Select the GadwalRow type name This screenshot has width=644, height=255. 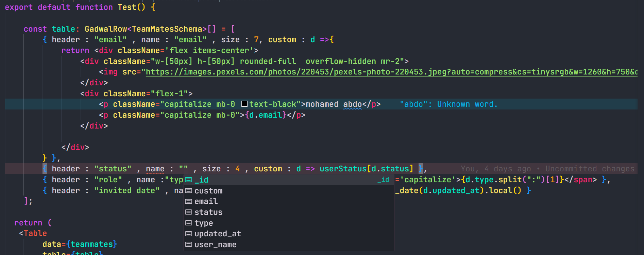pyautogui.click(x=106, y=29)
